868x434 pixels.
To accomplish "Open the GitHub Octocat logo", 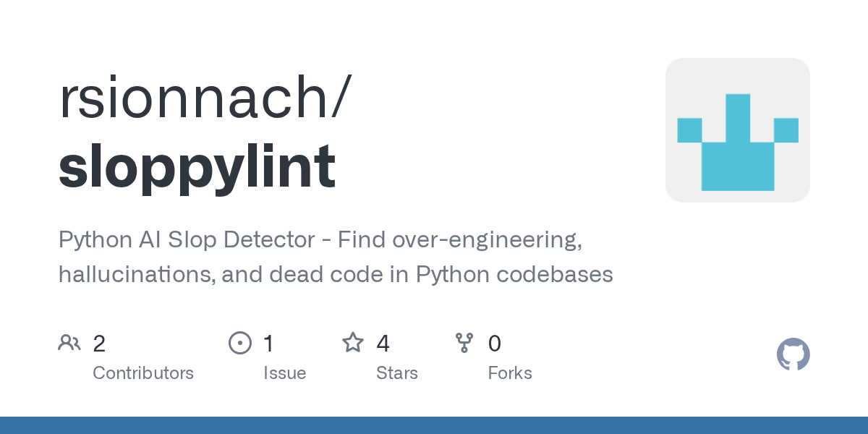I will coord(793,354).
